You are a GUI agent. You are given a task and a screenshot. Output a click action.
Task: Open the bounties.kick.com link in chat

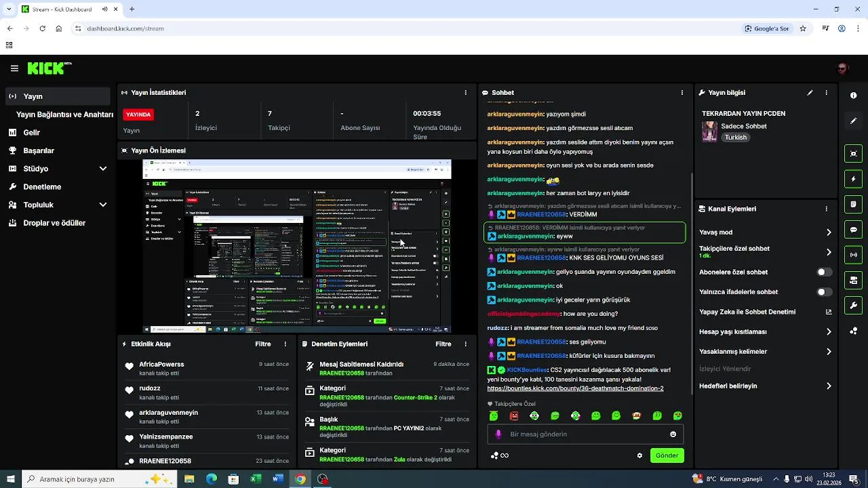575,388
